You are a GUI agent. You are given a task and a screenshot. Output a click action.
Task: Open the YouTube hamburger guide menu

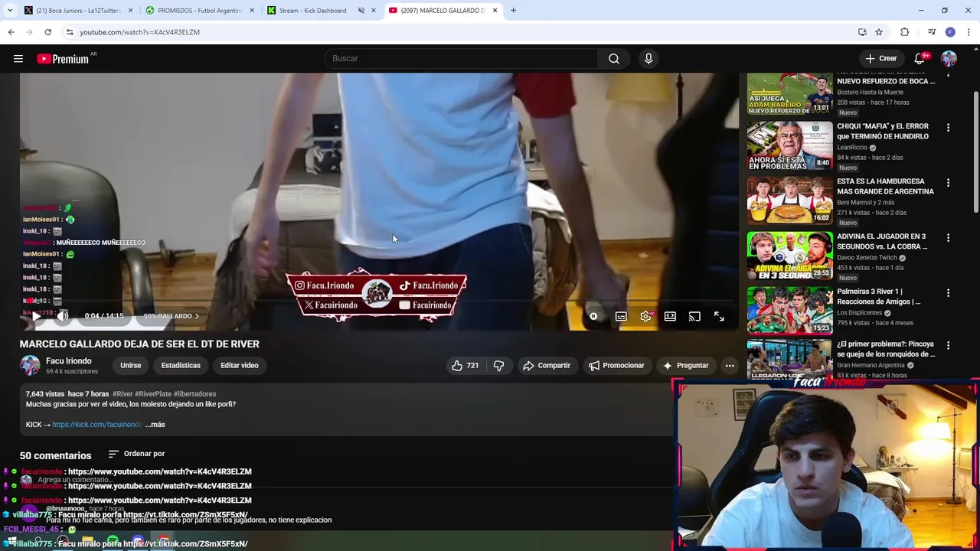pos(18,59)
